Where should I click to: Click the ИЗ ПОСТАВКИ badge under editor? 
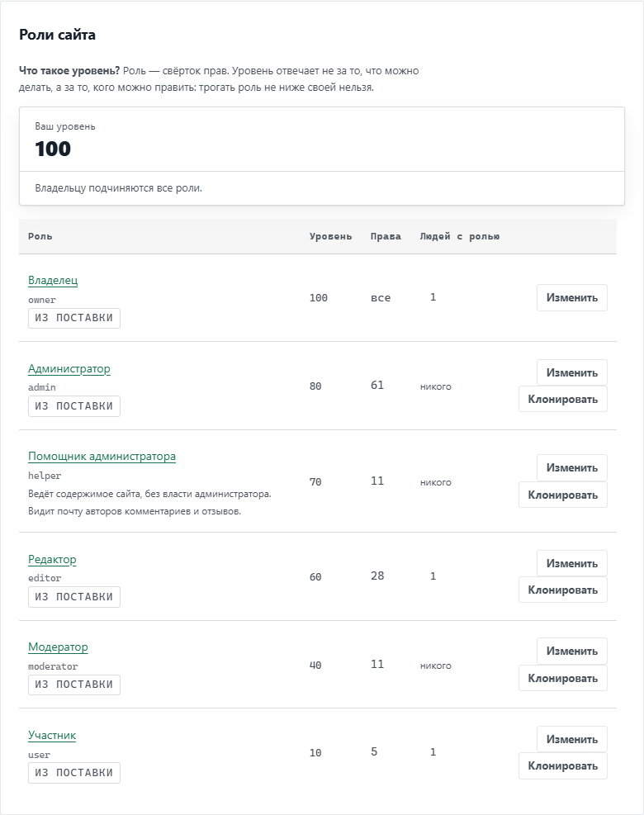pyautogui.click(x=74, y=597)
